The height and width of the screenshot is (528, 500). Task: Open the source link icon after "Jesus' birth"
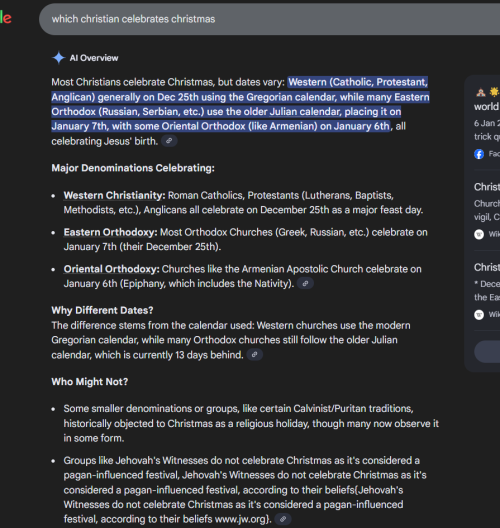169,141
